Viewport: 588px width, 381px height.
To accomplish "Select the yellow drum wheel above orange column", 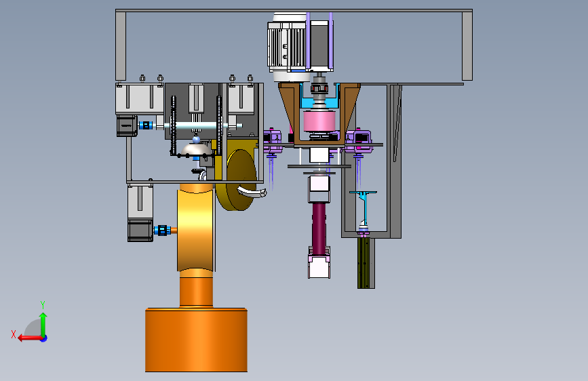I will pyautogui.click(x=196, y=230).
